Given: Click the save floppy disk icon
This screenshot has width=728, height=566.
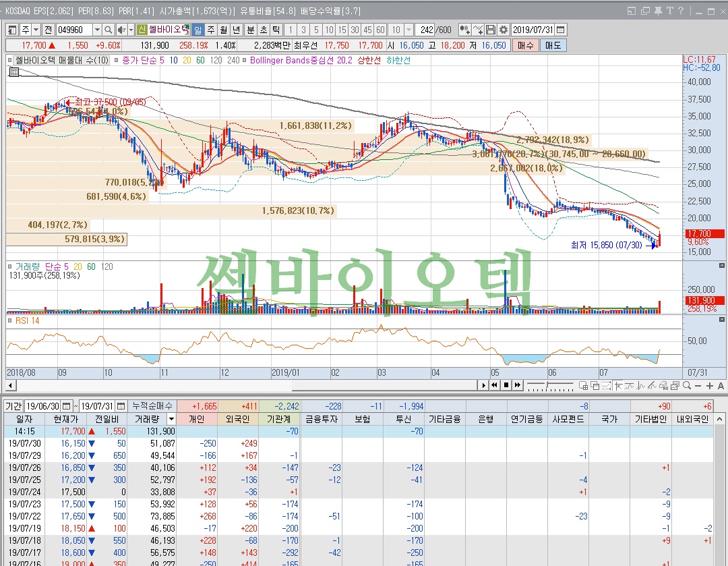Looking at the screenshot, I should [x=491, y=30].
